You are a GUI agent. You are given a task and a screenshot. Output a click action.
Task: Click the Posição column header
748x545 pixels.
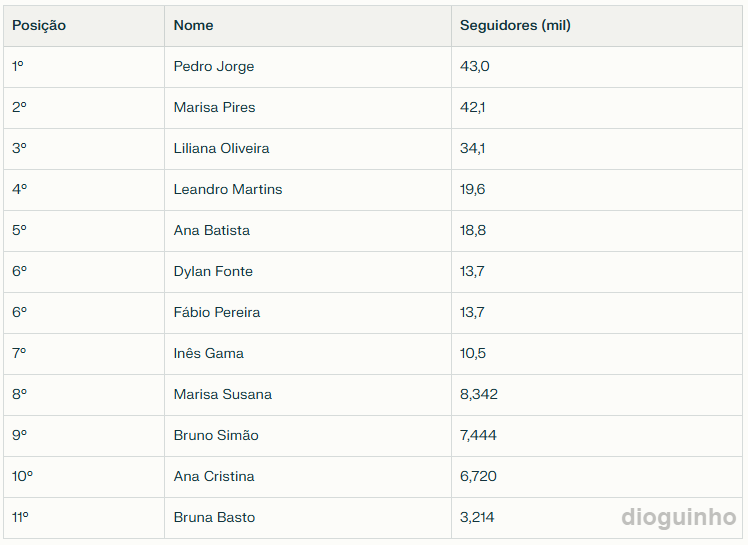[39, 25]
